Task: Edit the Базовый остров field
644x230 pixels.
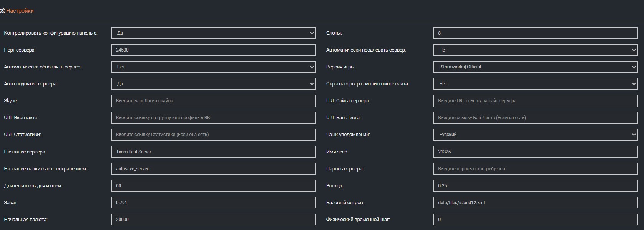Action: [535, 203]
